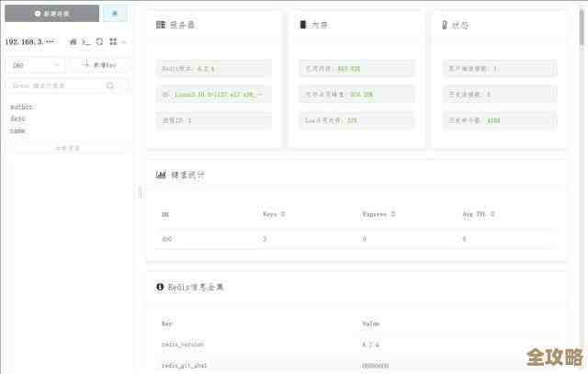Open the connection home dashboard icon
Viewport: 588px width, 374px height.
coord(73,41)
